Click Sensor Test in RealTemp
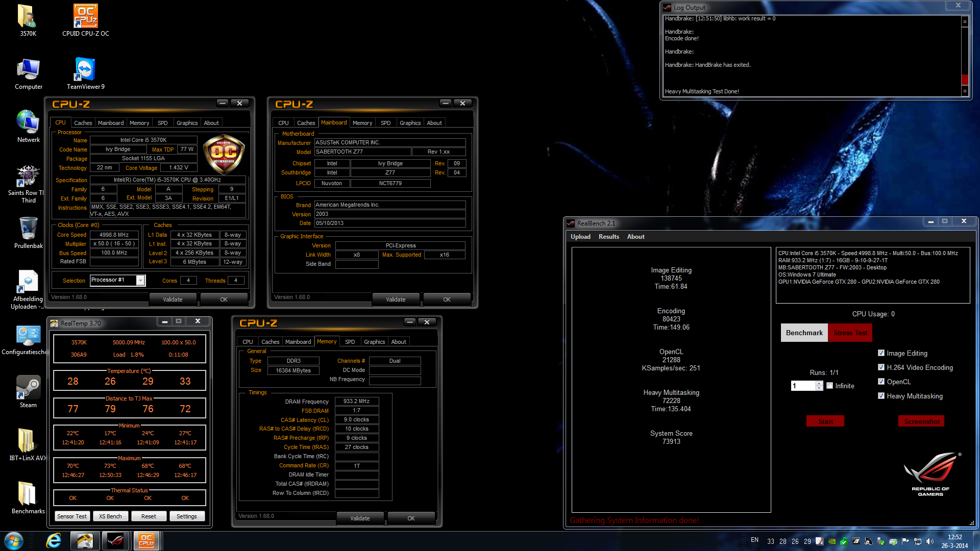 [71, 516]
